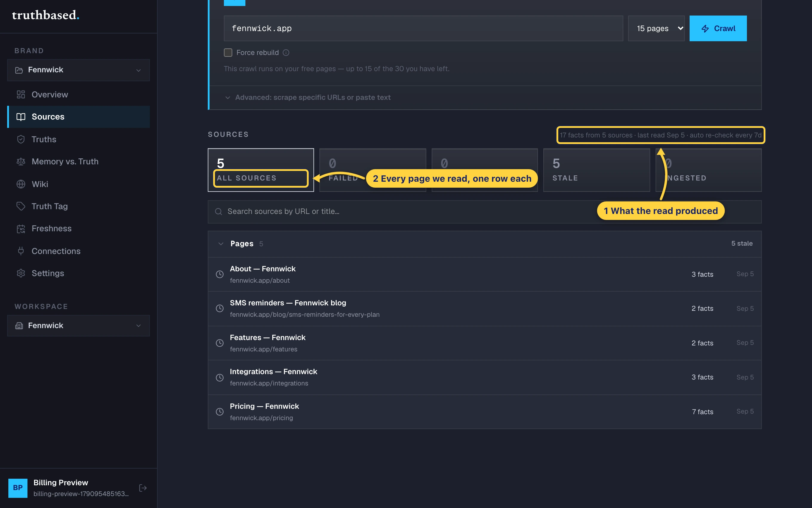The width and height of the screenshot is (812, 508).
Task: Click the Crawl button
Action: click(x=718, y=28)
